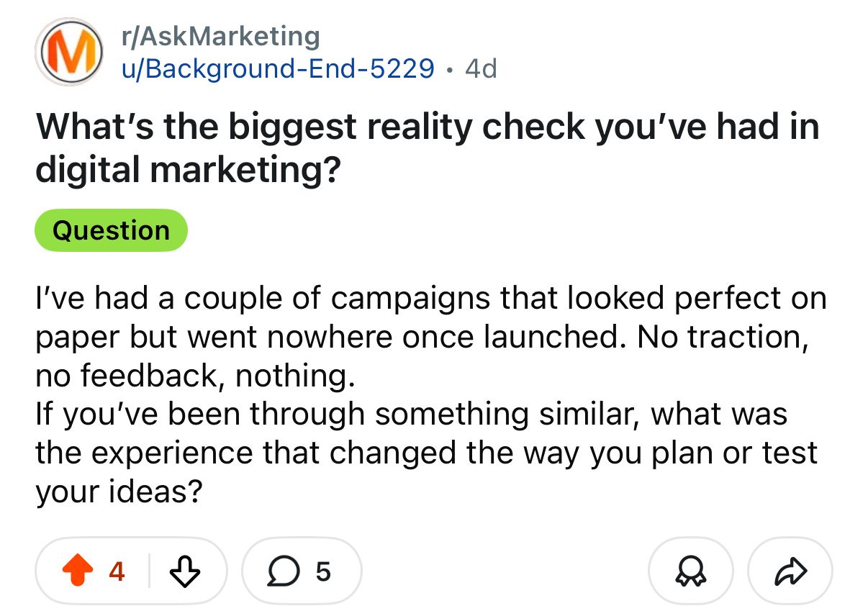
Task: Click the 'If you've been through something similar' line
Action: coord(411,414)
